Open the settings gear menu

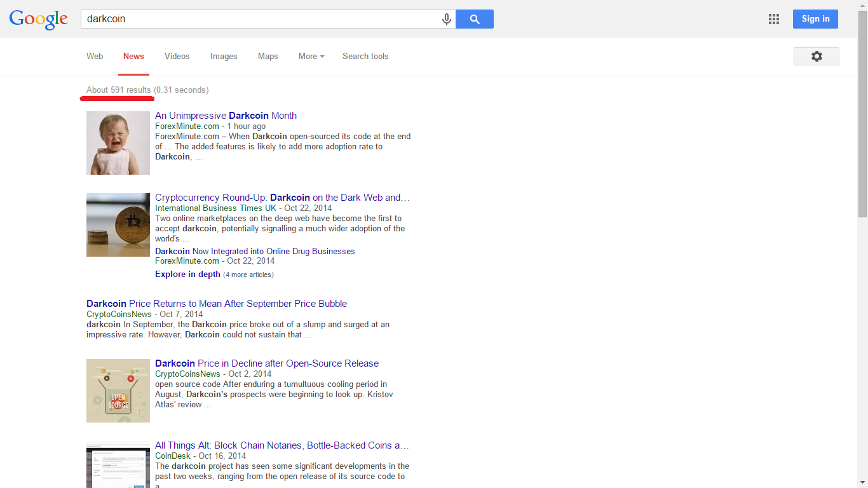click(x=817, y=56)
